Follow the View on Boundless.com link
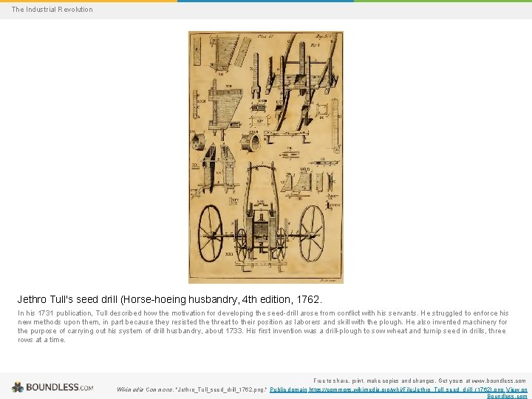 (x=508, y=393)
